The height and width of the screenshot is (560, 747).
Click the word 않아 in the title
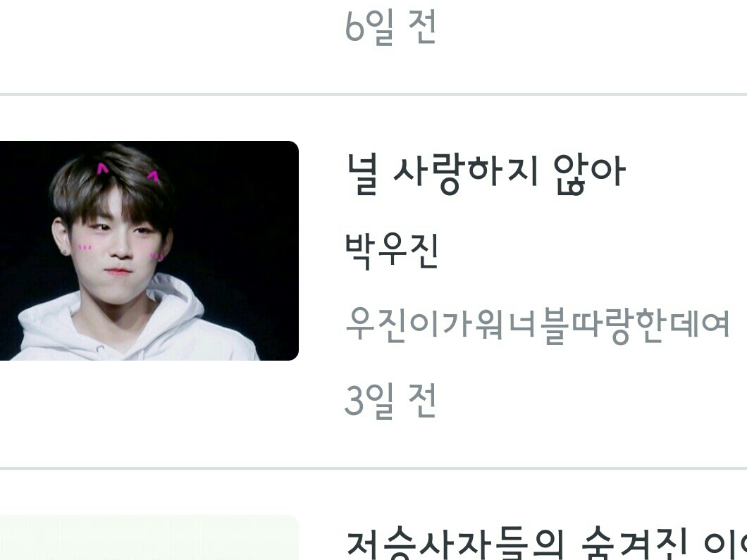pyautogui.click(x=589, y=174)
